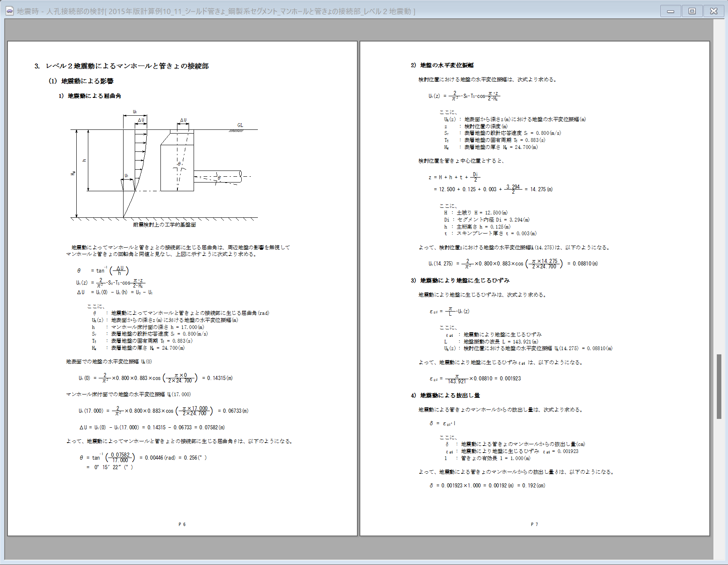Click the section title 2) 地盤の水平変位振幅
Viewport: 728px width, 565px height.
pyautogui.click(x=442, y=65)
